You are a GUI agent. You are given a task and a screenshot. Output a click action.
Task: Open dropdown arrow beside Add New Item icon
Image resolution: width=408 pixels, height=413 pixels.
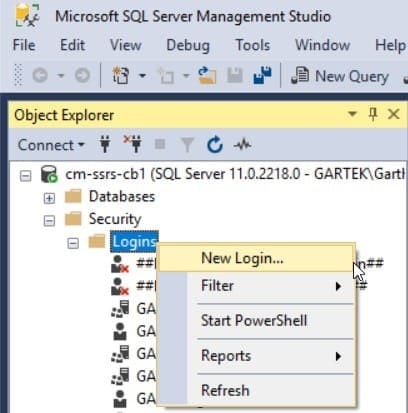(186, 76)
